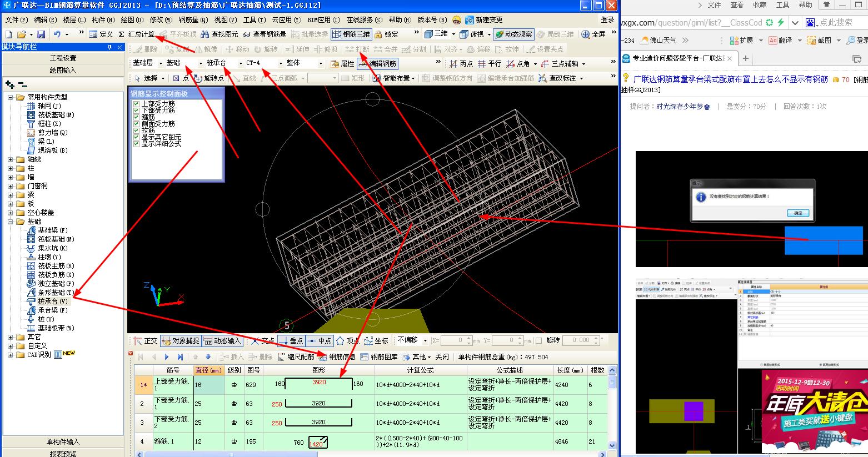Viewport: 868px width, 457px height.
Task: Uncheck 侧面受力筋 checkbox
Action: point(136,124)
